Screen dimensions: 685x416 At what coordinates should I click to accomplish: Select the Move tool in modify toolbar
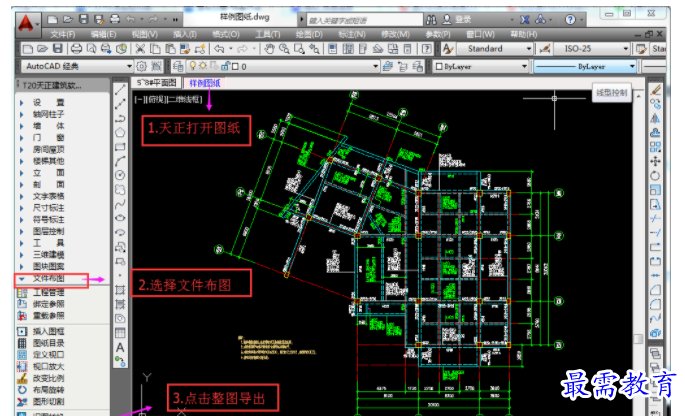[655, 161]
